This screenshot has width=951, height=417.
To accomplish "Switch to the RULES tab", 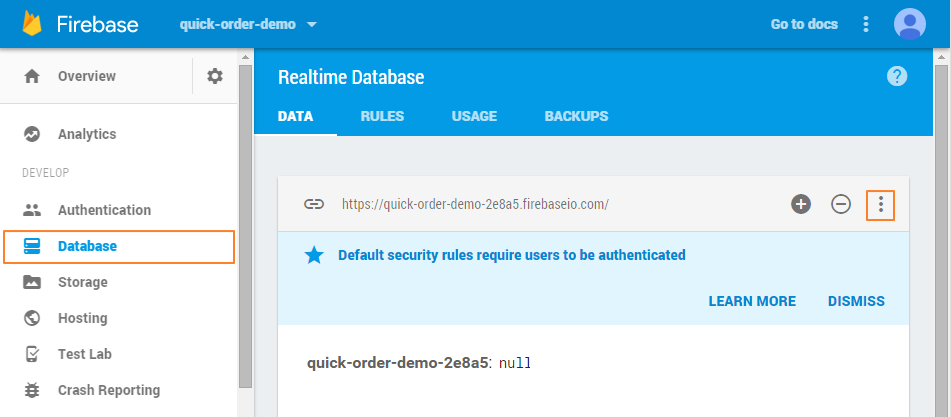I will click(x=382, y=116).
